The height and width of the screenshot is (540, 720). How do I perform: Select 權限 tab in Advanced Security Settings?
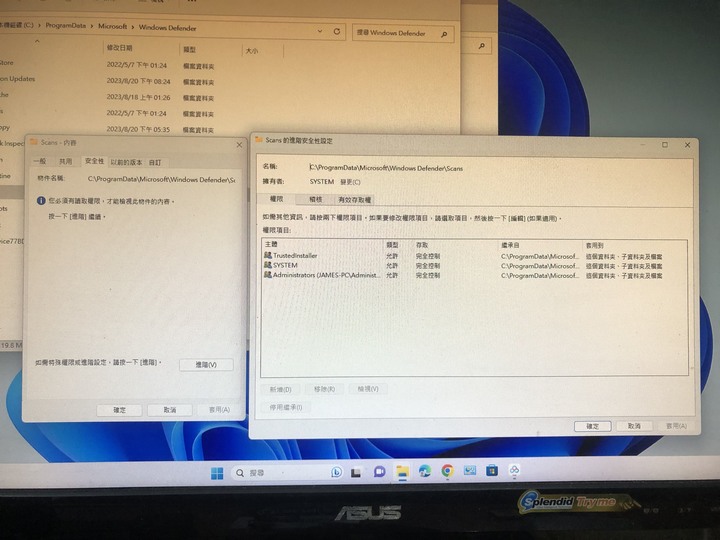tap(276, 198)
